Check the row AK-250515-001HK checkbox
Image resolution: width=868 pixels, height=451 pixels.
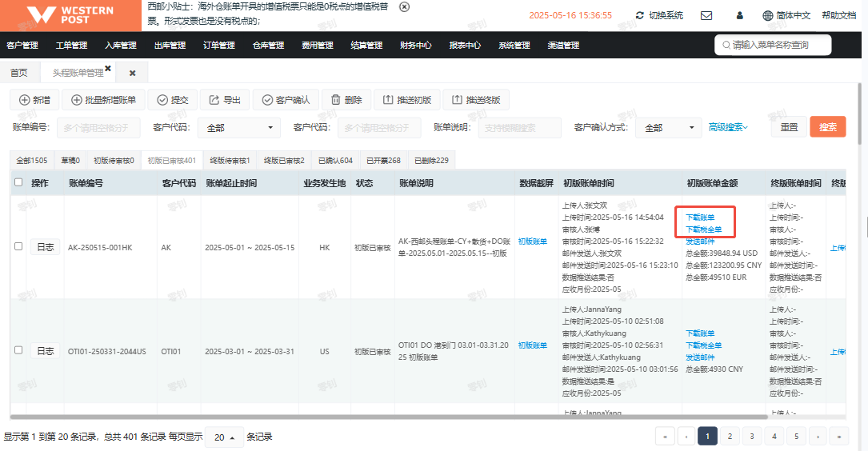[x=18, y=246]
